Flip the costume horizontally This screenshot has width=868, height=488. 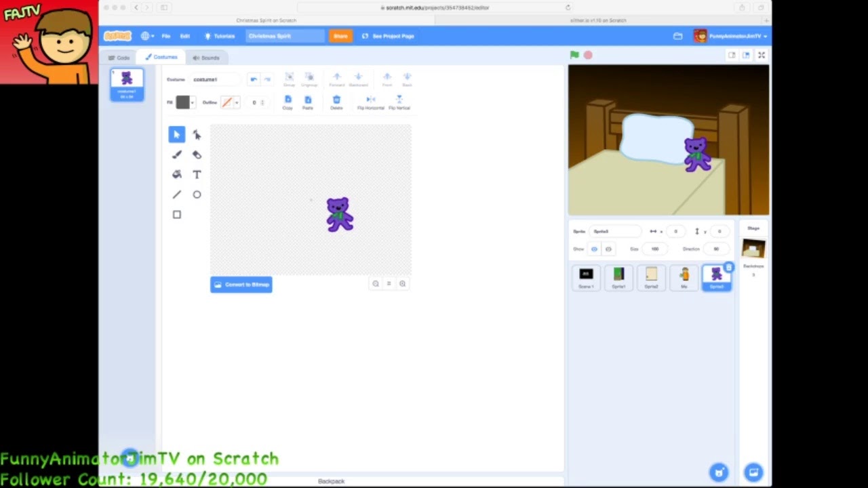[370, 102]
